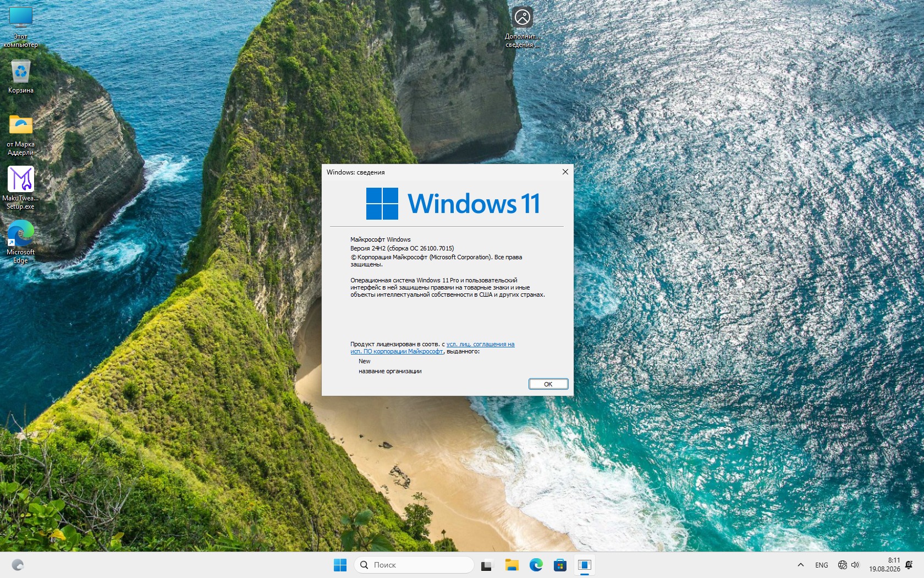Click the Windows: сведения title bar text
924x578 pixels.
[356, 172]
